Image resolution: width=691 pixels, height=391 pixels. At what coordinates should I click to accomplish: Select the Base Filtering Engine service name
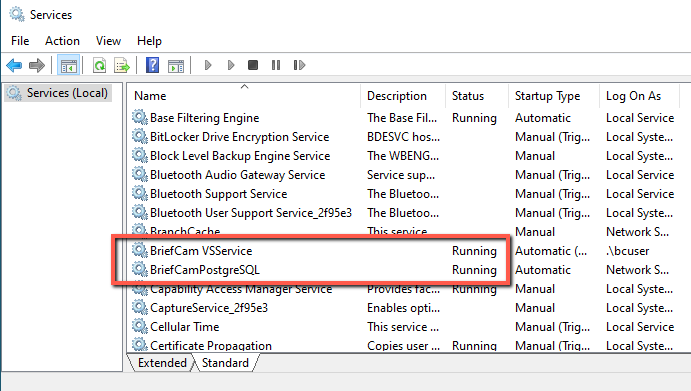(x=204, y=118)
